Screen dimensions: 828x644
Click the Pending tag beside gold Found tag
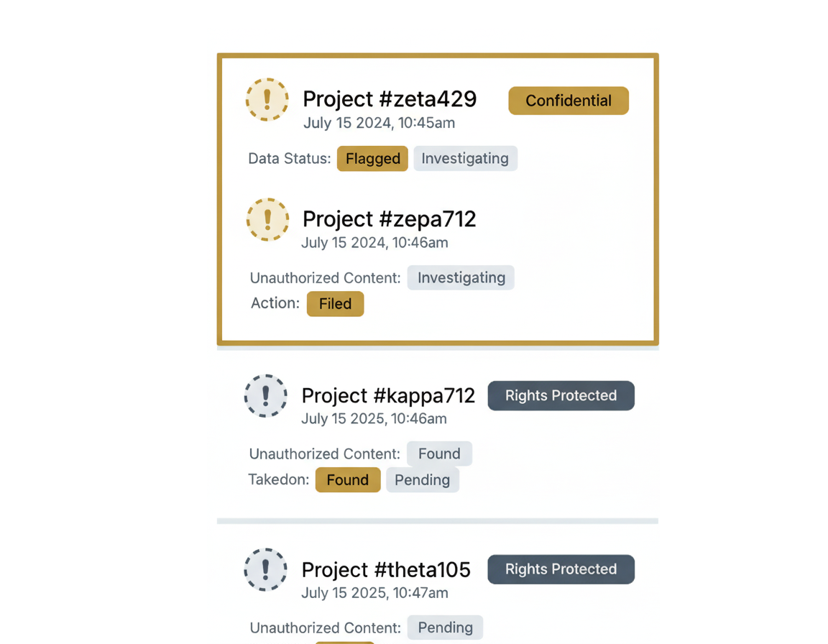point(422,480)
